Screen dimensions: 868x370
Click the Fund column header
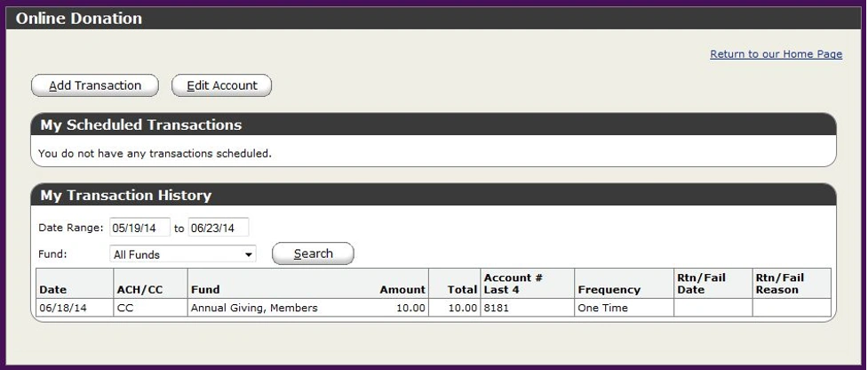[205, 289]
